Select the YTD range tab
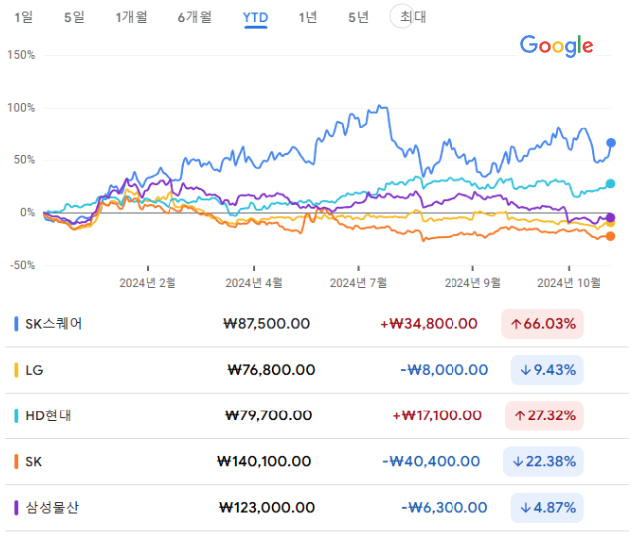The width and height of the screenshot is (642, 536). pos(255,18)
